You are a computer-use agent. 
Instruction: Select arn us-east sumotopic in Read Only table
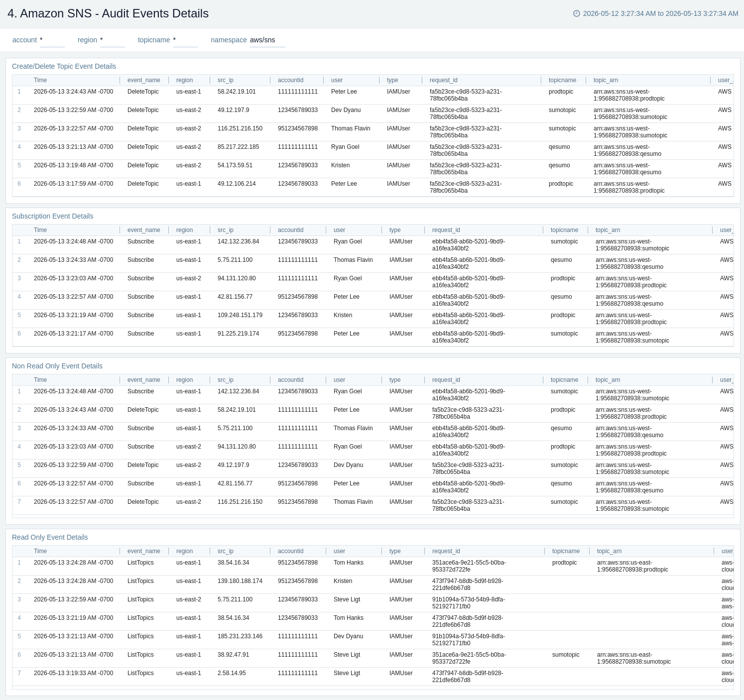tap(634, 658)
